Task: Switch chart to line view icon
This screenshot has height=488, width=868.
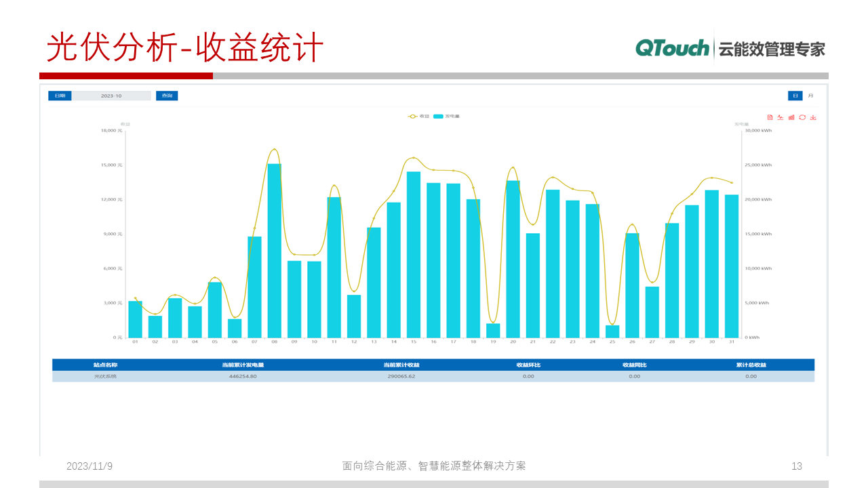Action: [781, 117]
